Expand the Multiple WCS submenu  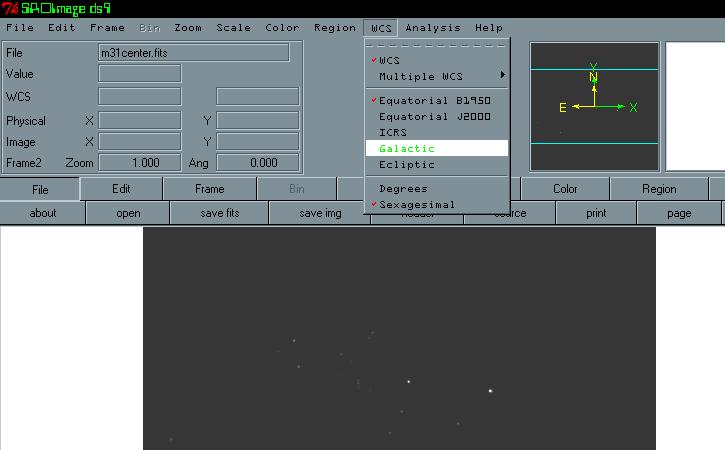[436, 77]
